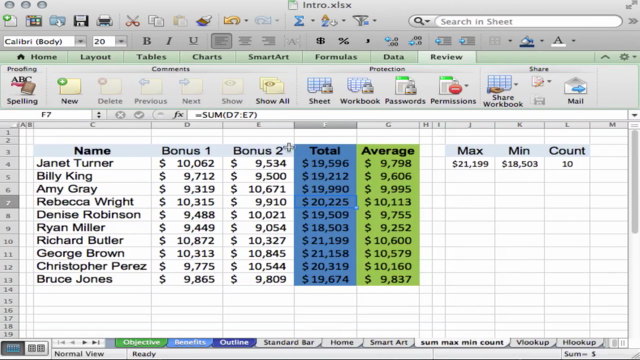
Task: Toggle Align Text Right button
Action: click(269, 41)
